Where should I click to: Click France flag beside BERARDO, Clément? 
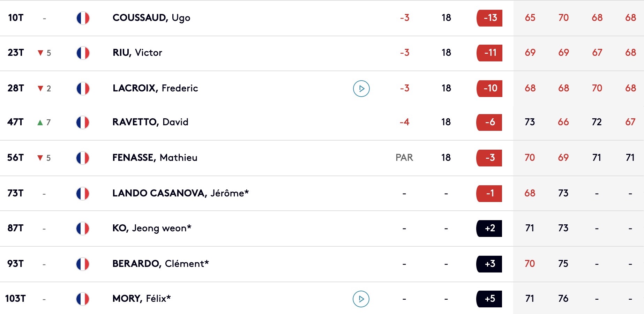[83, 264]
